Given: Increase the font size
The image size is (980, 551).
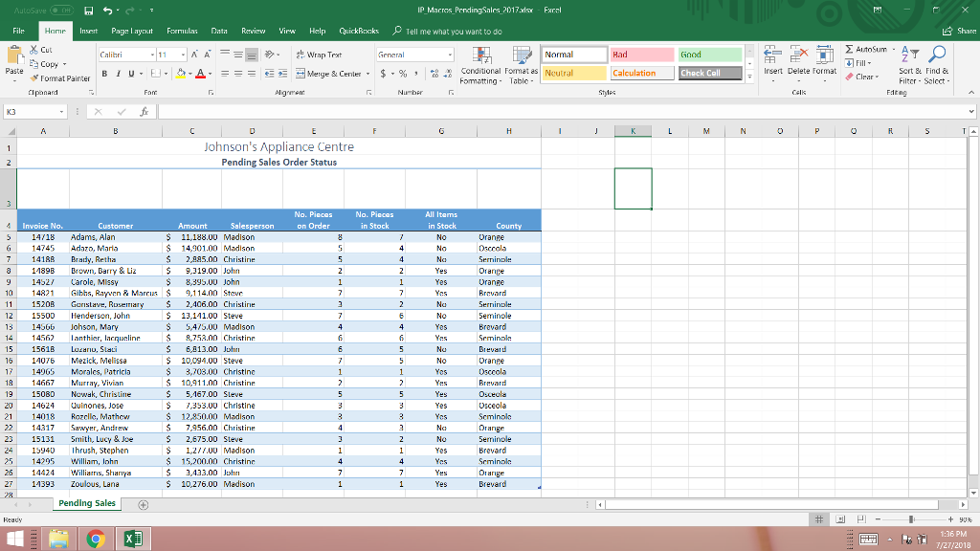Looking at the screenshot, I should (x=194, y=55).
